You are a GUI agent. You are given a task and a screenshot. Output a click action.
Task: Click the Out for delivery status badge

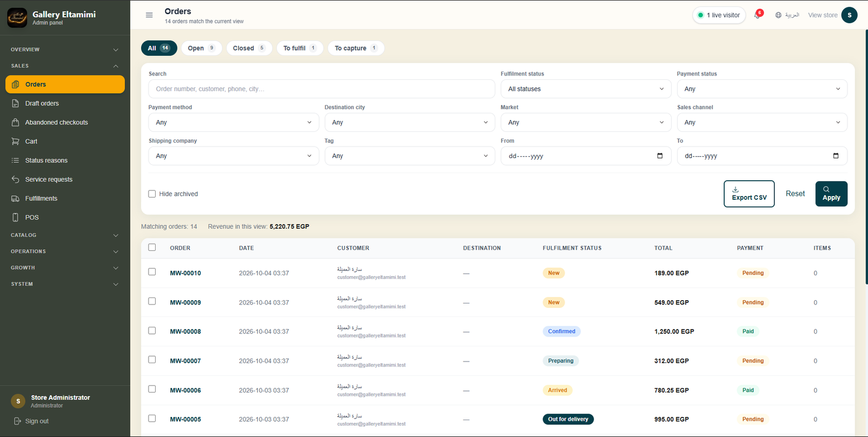pos(568,419)
